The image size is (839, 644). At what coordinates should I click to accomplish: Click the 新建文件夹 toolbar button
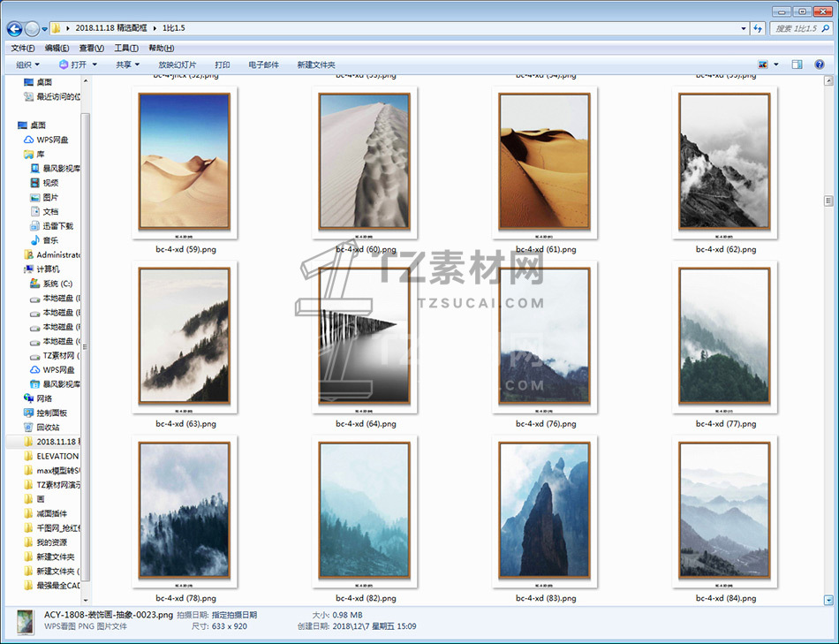[316, 64]
